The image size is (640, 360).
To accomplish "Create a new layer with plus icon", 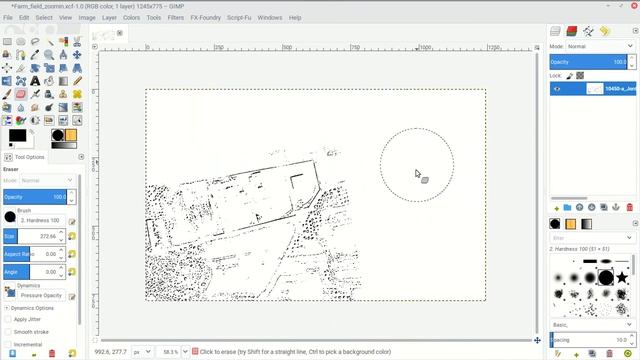I will pyautogui.click(x=556, y=208).
